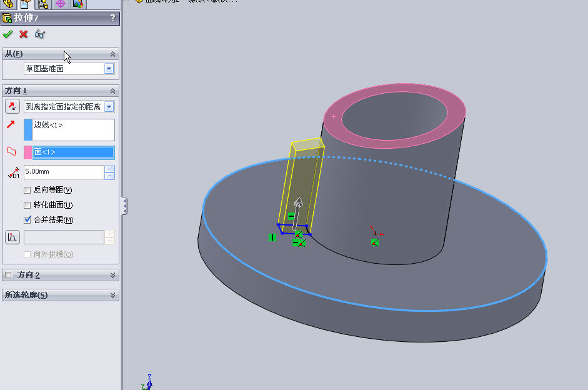Viewport: 588px width, 390px height.
Task: Open help for 拉伸7 panel
Action: (112, 18)
